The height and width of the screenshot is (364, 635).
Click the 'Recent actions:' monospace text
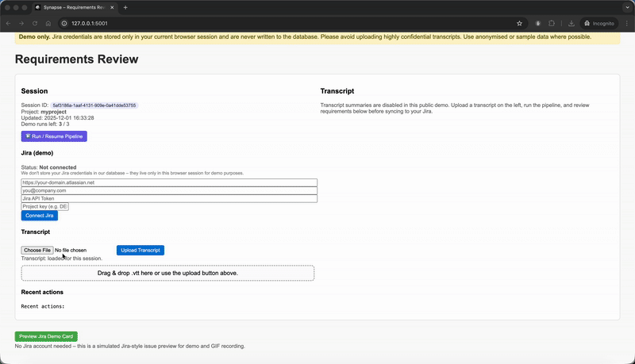point(43,307)
